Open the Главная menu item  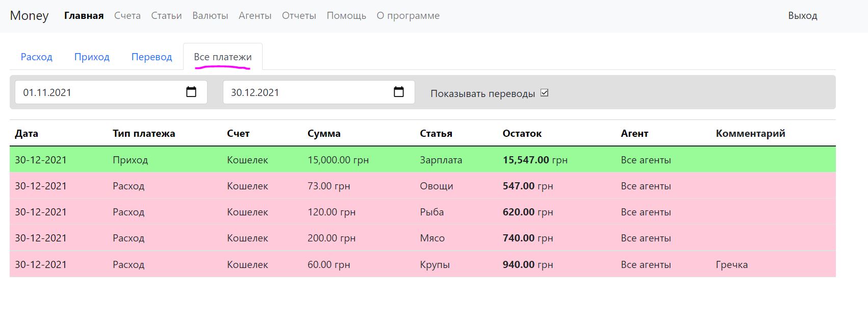click(x=84, y=16)
